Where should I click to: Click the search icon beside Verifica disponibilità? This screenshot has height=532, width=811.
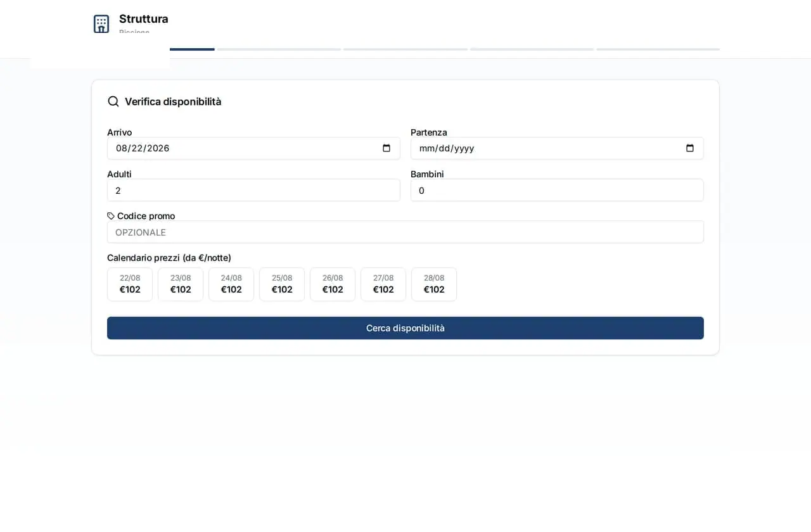[113, 101]
